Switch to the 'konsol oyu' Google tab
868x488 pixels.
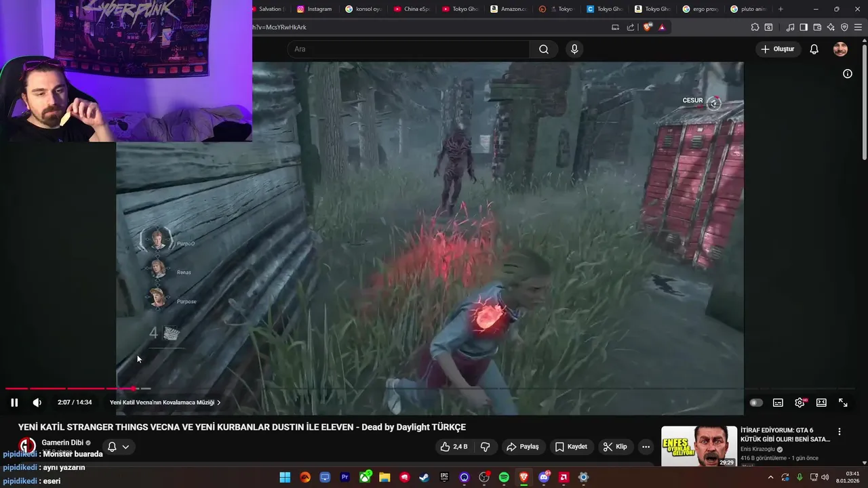[x=364, y=9]
